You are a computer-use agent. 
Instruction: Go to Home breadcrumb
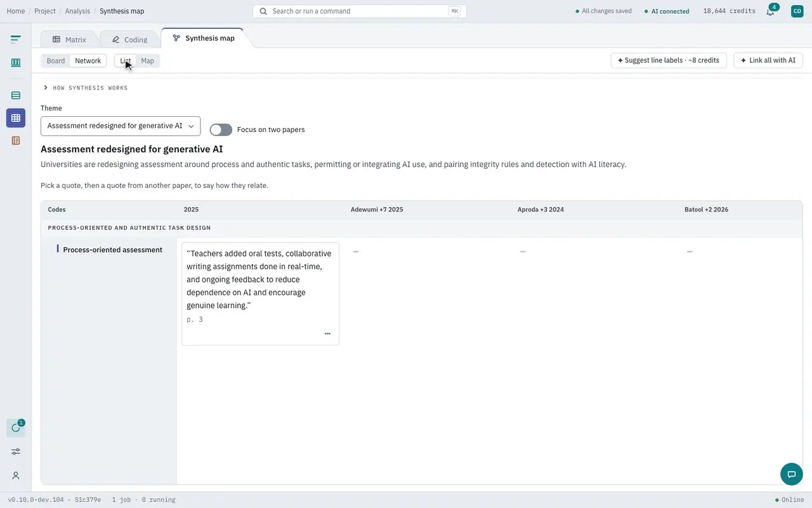click(16, 11)
